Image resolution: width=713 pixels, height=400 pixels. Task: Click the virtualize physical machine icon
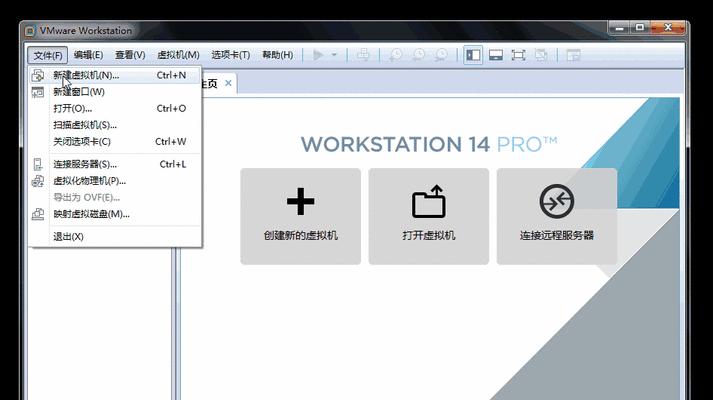point(38,181)
